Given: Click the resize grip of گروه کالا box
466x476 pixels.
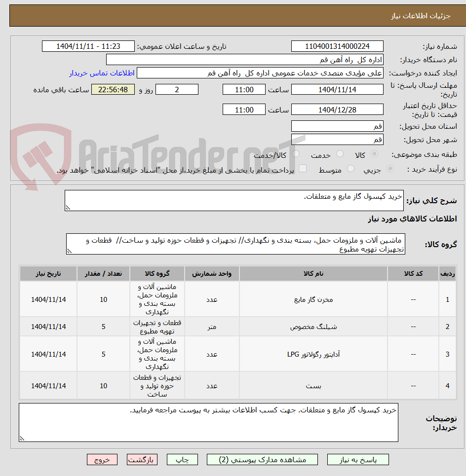Looking at the screenshot, I should pos(69,252).
